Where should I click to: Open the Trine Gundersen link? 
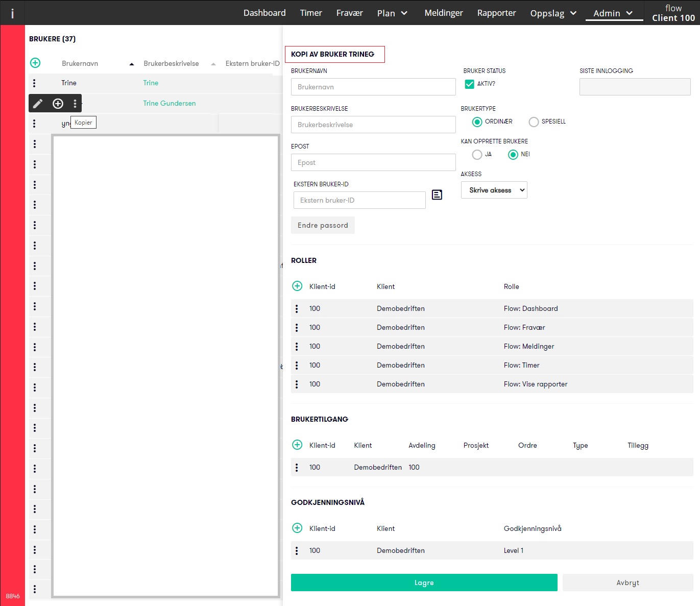[170, 103]
